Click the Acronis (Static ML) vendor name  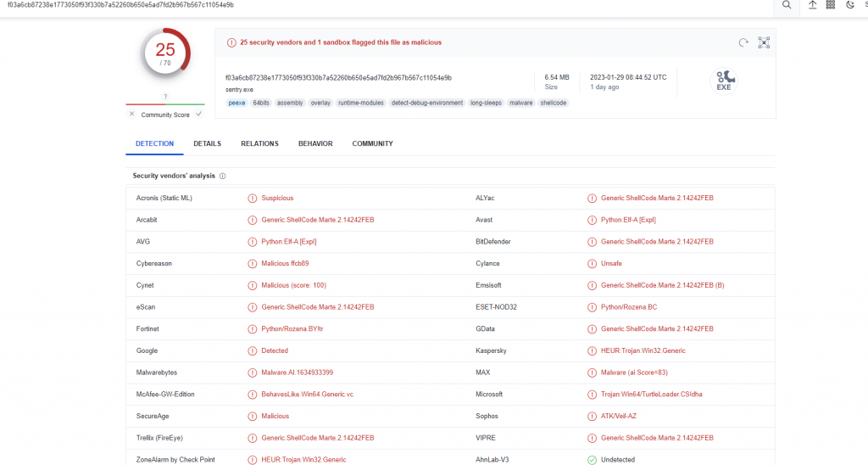click(x=164, y=199)
